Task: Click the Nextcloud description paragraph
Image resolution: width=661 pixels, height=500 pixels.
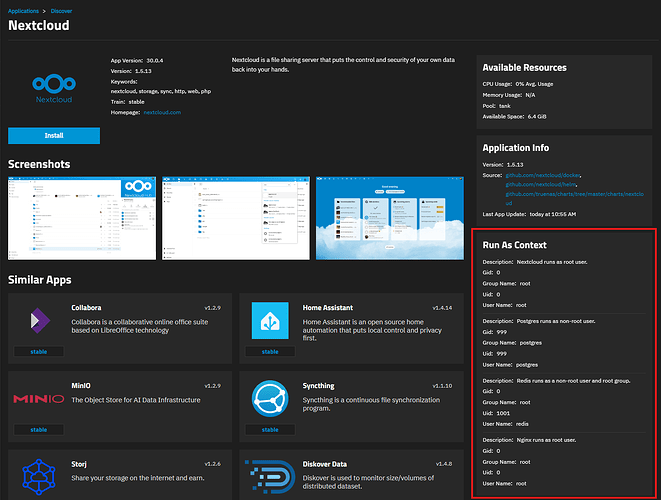Action: [x=343, y=65]
